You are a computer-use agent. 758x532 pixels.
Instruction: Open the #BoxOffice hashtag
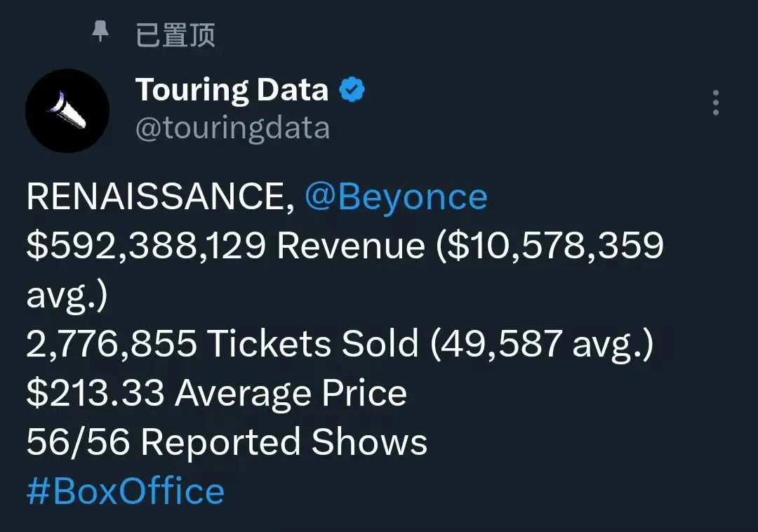[x=126, y=491]
